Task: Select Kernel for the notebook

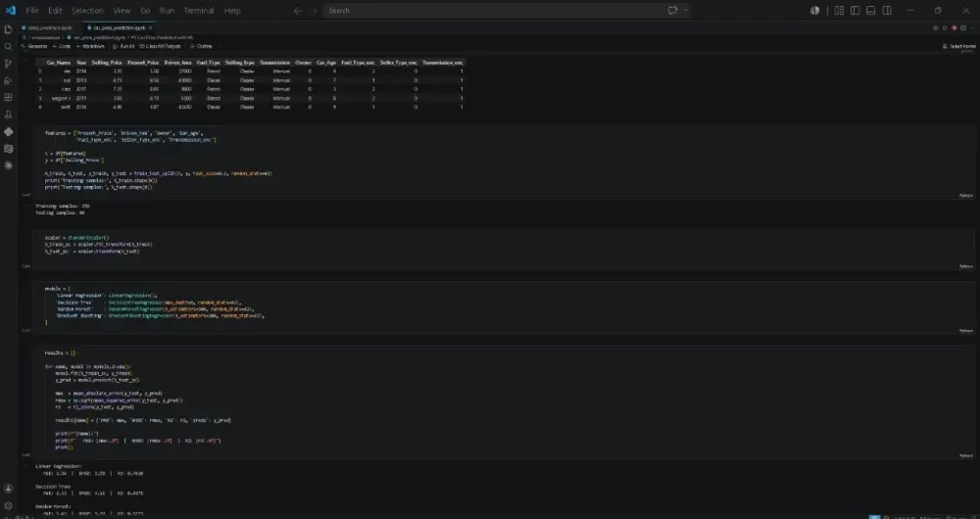Action: tap(959, 46)
